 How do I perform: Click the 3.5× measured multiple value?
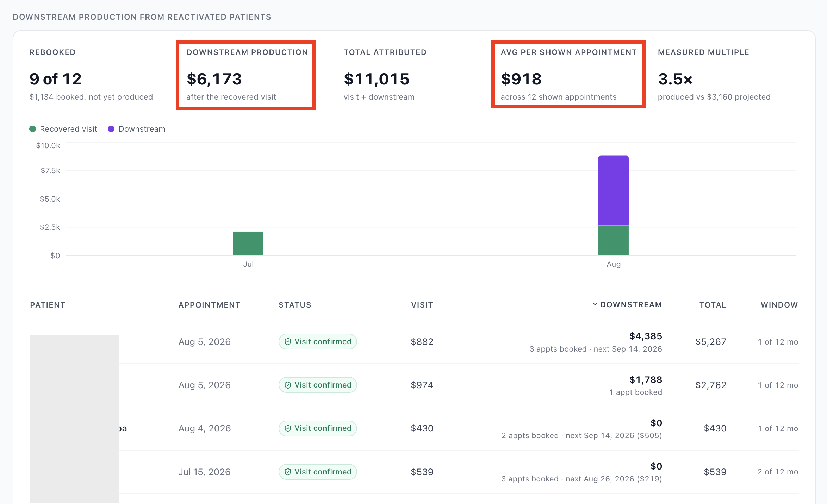pos(675,79)
